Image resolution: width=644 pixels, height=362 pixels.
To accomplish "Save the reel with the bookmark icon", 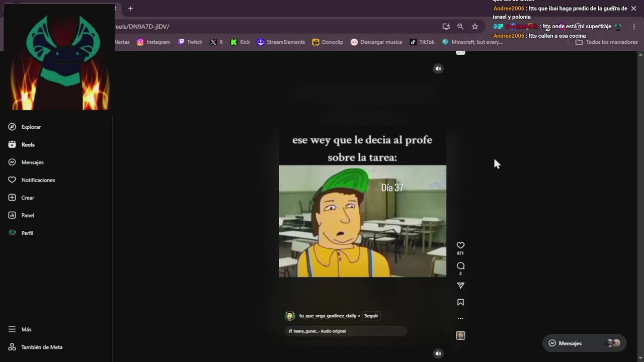I will click(x=460, y=302).
